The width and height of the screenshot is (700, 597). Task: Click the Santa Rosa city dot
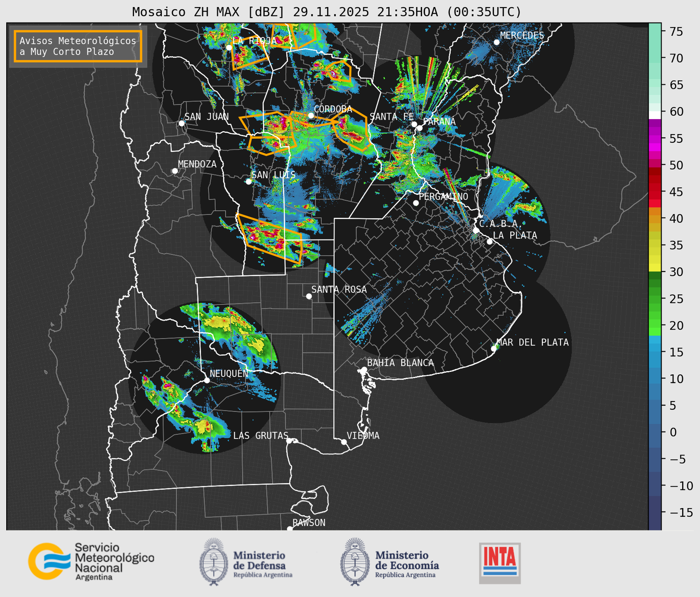309,296
